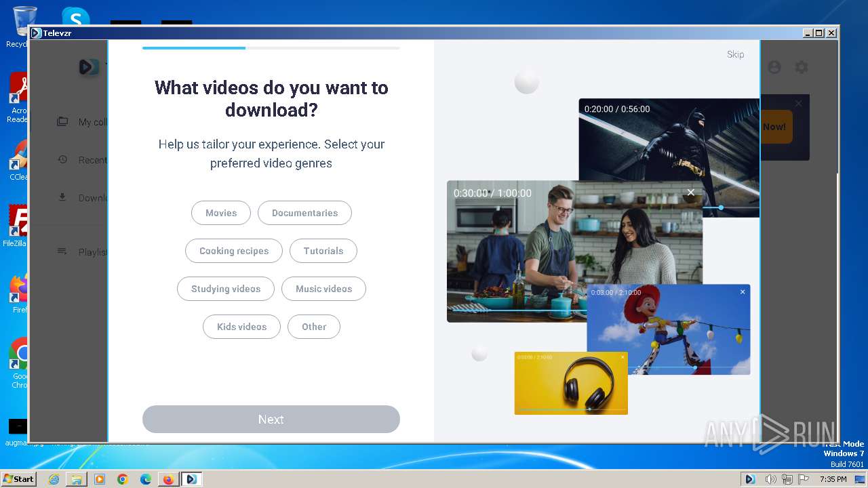Close the headphones video preview card

tap(623, 357)
